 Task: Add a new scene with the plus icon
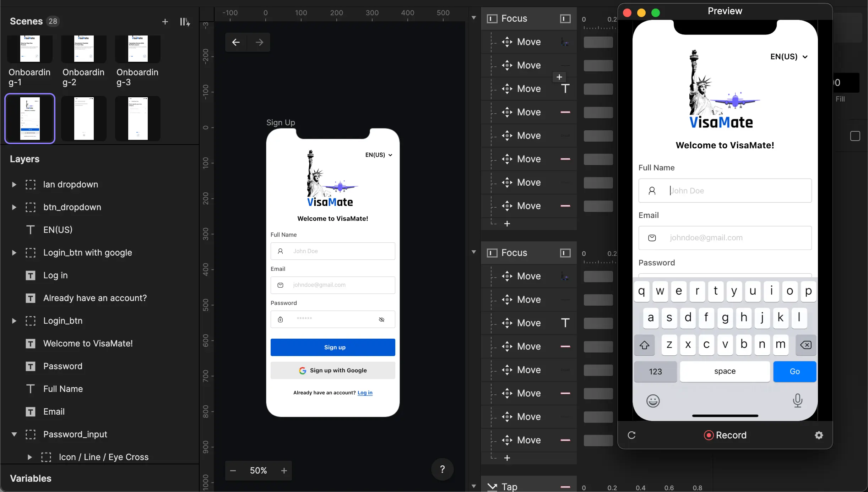pyautogui.click(x=165, y=22)
